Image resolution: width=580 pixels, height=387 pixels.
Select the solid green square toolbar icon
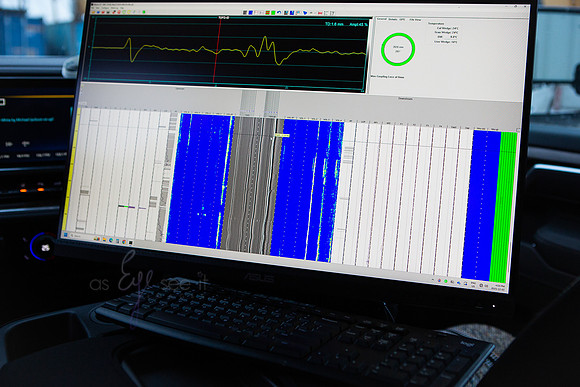(x=273, y=13)
